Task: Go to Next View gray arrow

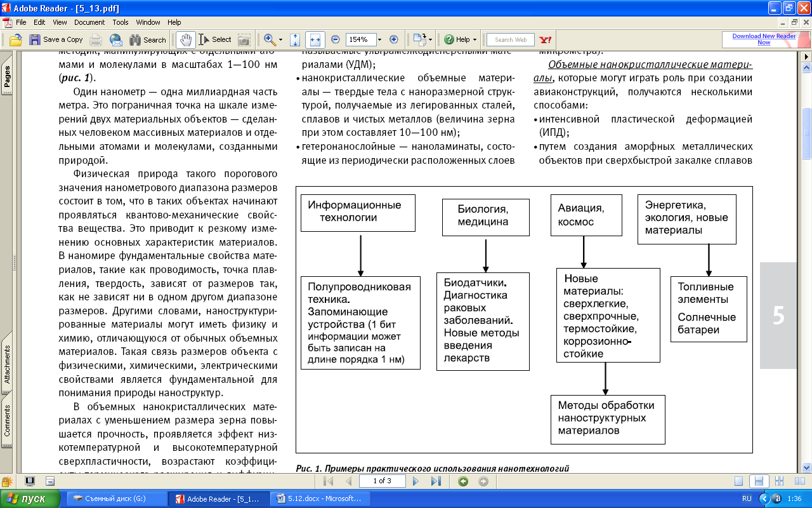Action: [483, 481]
